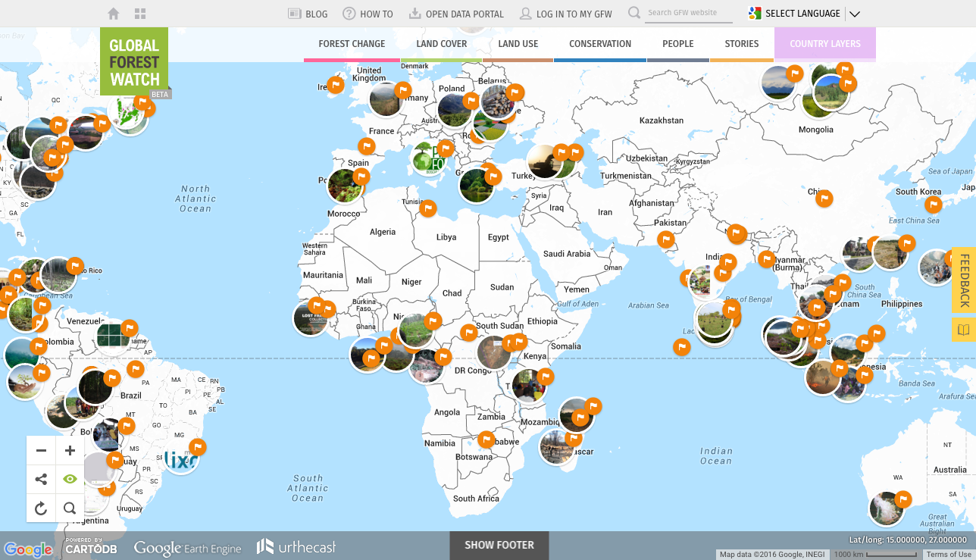Screen dimensions: 976x560
Task: Click LOG IN TO MY GFW
Action: pos(566,14)
